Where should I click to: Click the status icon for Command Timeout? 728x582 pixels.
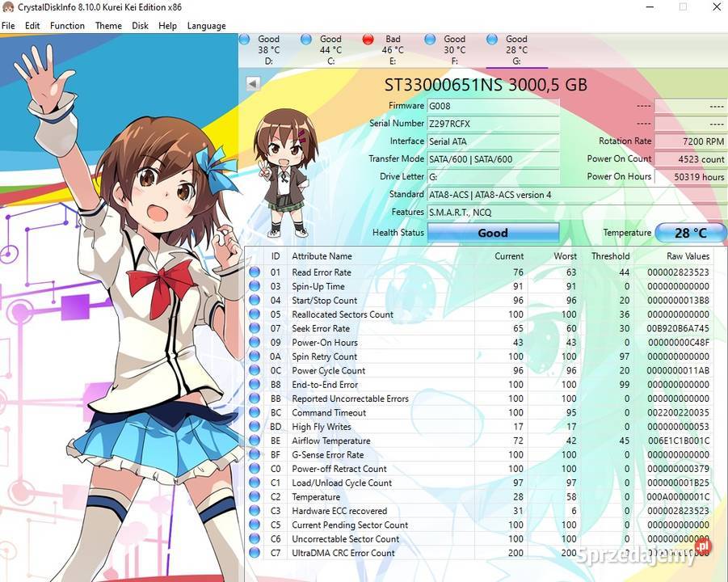point(255,412)
